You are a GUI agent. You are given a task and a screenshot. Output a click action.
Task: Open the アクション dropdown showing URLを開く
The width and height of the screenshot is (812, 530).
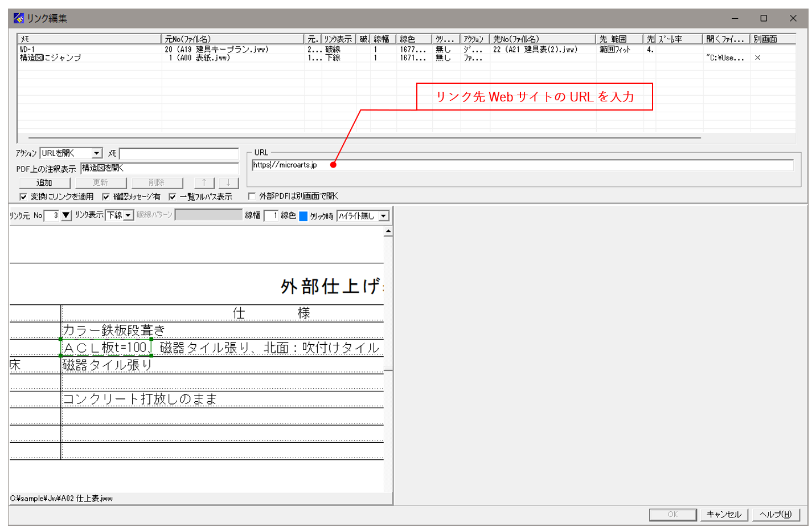point(97,153)
